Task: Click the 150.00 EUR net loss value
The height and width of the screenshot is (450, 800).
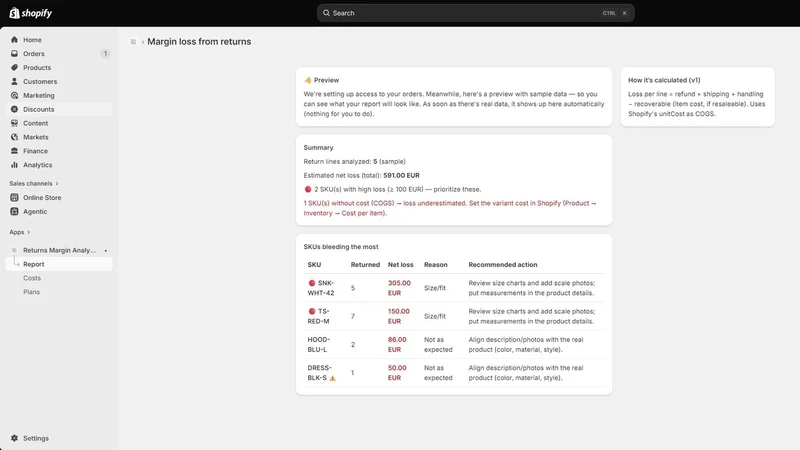Action: [x=398, y=316]
